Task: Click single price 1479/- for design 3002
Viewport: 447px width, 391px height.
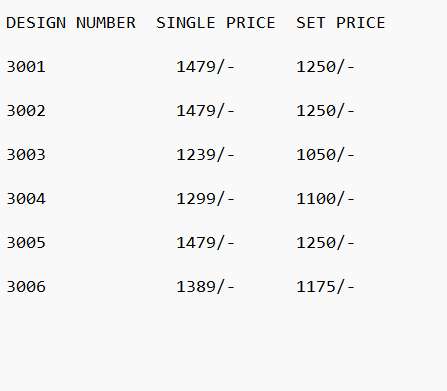Action: (206, 111)
